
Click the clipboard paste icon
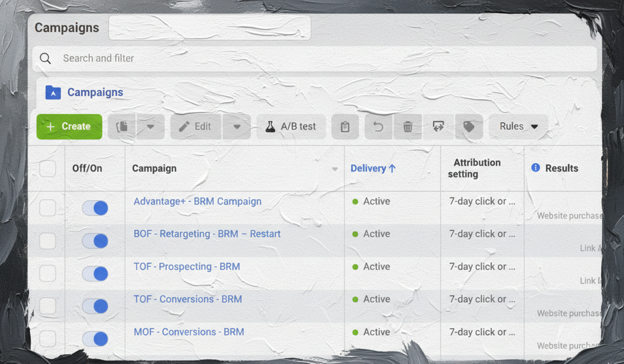pyautogui.click(x=345, y=127)
